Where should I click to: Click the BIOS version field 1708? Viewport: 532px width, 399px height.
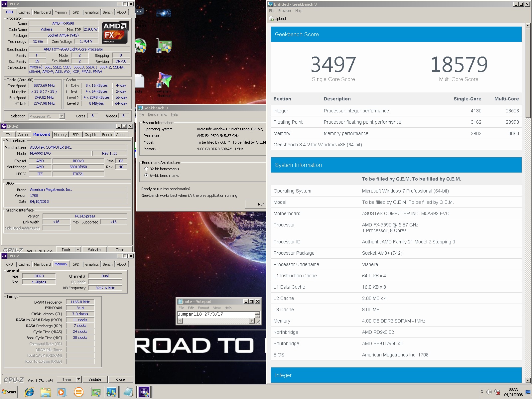pos(78,196)
